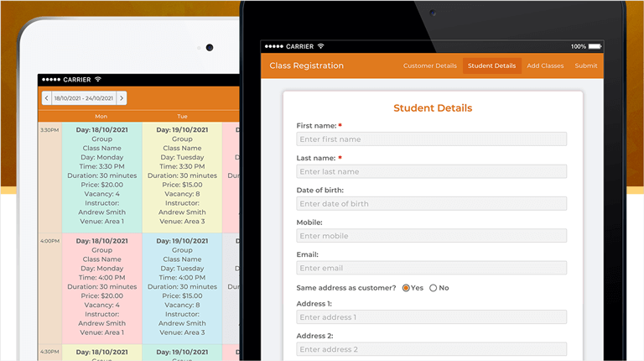Image resolution: width=644 pixels, height=361 pixels.
Task: Focus the Date of birth field
Action: pyautogui.click(x=431, y=204)
